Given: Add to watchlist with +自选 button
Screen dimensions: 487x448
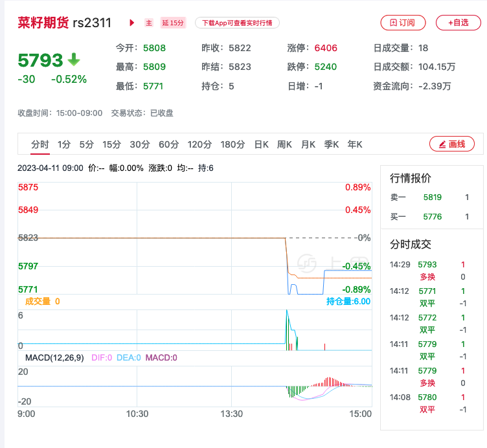Looking at the screenshot, I should coord(458,23).
